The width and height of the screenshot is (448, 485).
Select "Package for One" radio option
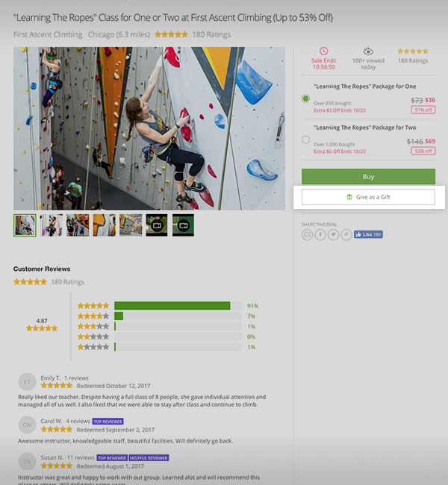(x=306, y=98)
